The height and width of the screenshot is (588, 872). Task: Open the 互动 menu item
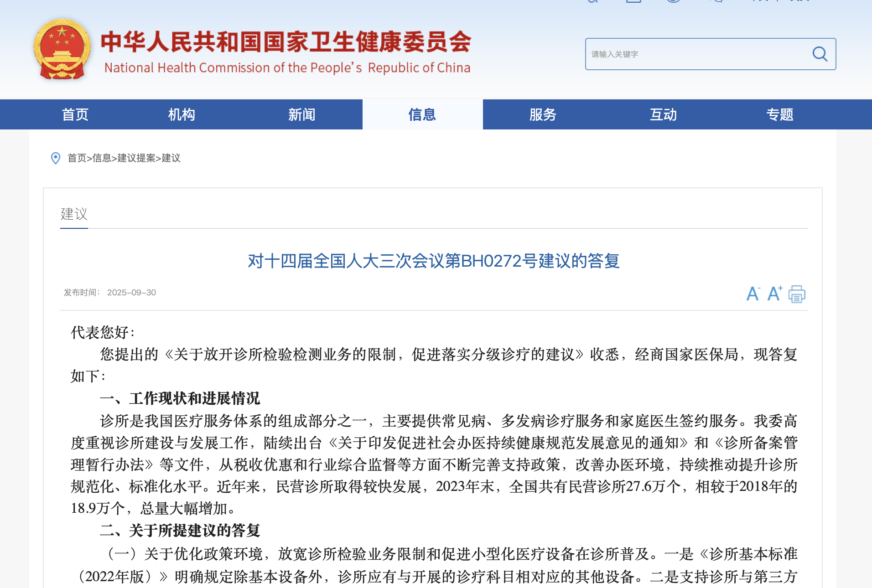[663, 114]
